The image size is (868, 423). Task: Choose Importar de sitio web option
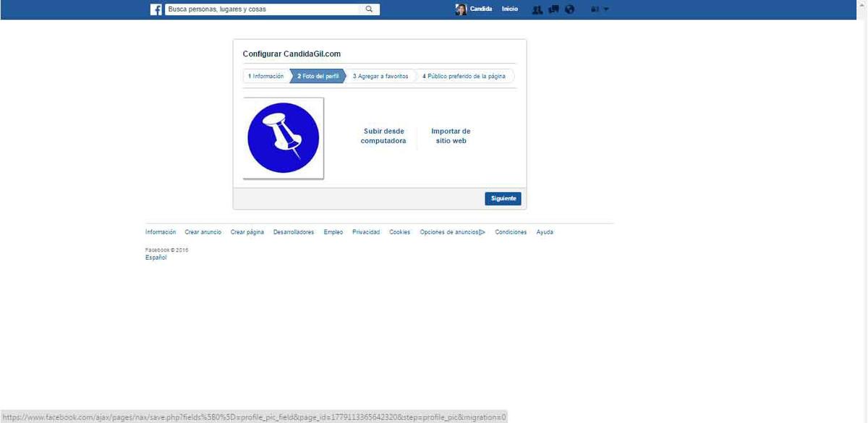(451, 136)
